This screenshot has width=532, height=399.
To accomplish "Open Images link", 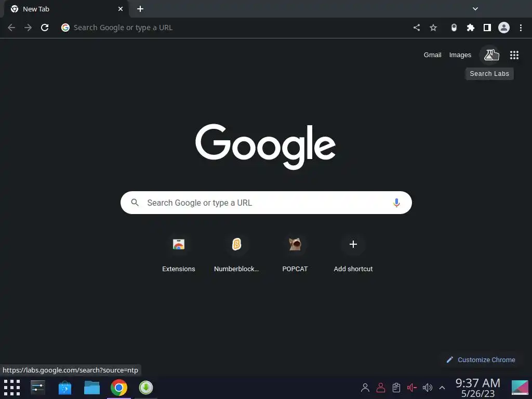I will click(460, 55).
